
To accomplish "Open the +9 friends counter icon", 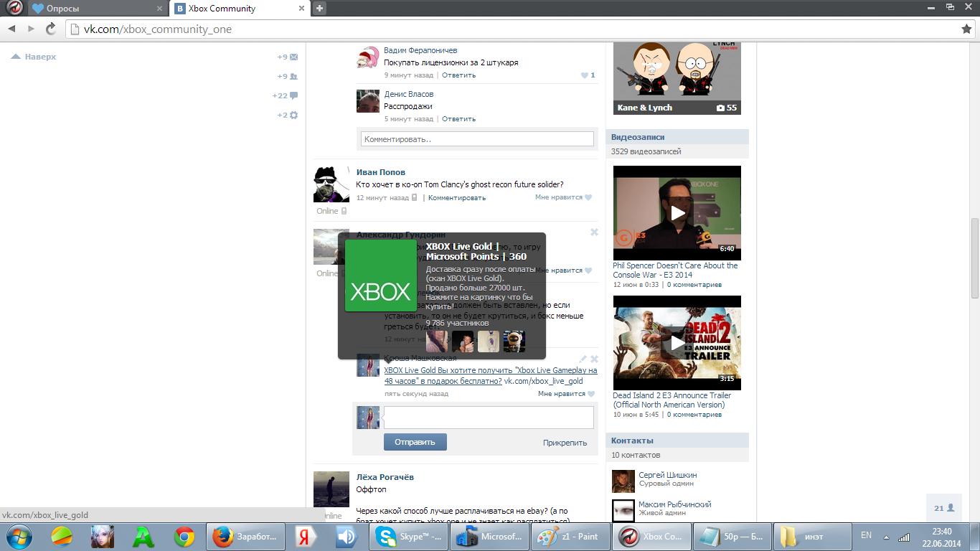I will pos(288,76).
